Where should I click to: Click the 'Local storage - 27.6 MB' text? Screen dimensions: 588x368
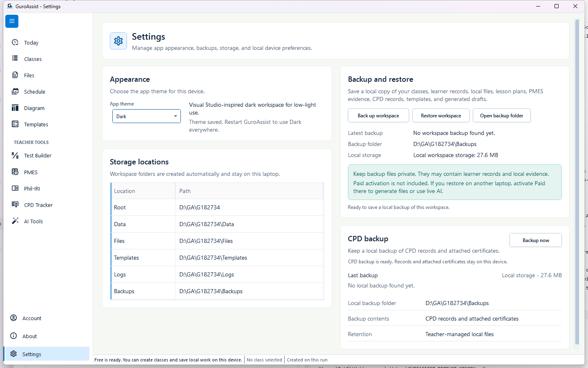pos(532,275)
